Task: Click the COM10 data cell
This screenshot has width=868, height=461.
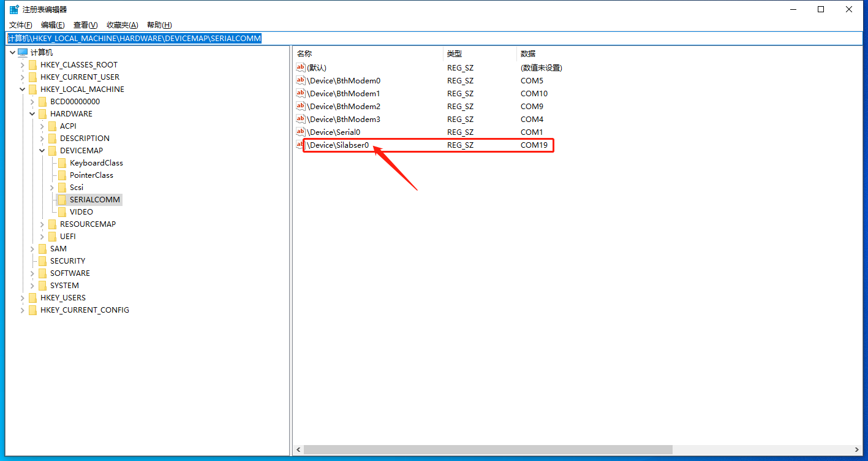Action: tap(534, 94)
